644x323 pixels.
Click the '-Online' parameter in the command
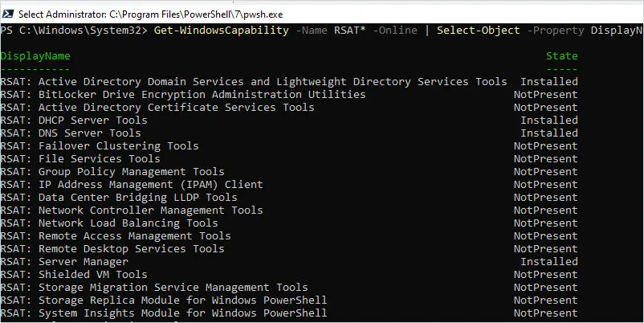(395, 31)
